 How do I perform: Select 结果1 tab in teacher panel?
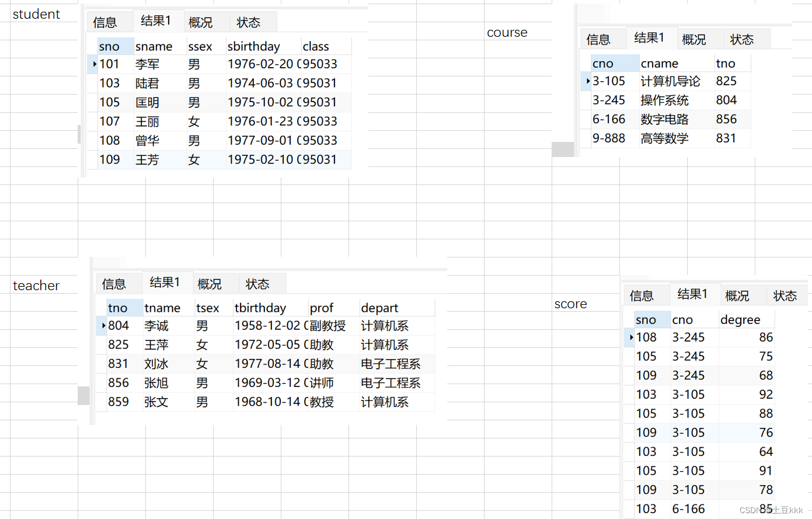(165, 283)
